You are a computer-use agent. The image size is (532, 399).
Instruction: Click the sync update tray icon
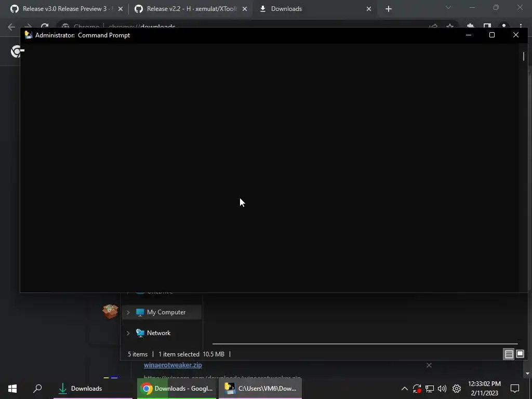pyautogui.click(x=417, y=389)
